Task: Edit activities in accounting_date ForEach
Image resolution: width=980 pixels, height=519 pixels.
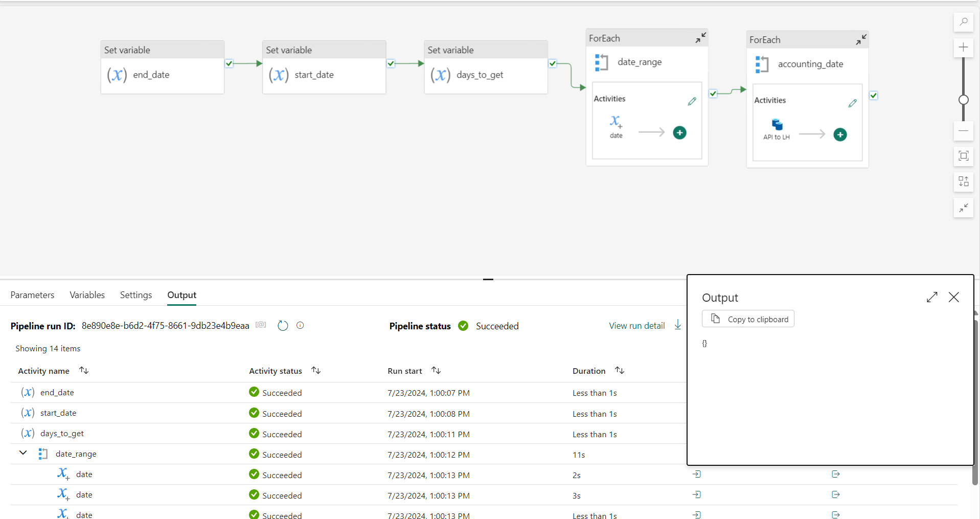Action: tap(852, 103)
